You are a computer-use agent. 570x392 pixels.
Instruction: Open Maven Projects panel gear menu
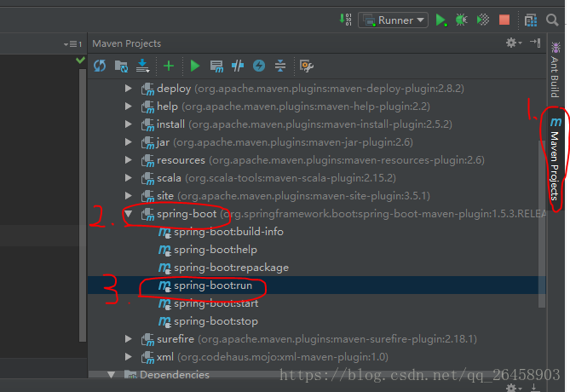pyautogui.click(x=513, y=43)
